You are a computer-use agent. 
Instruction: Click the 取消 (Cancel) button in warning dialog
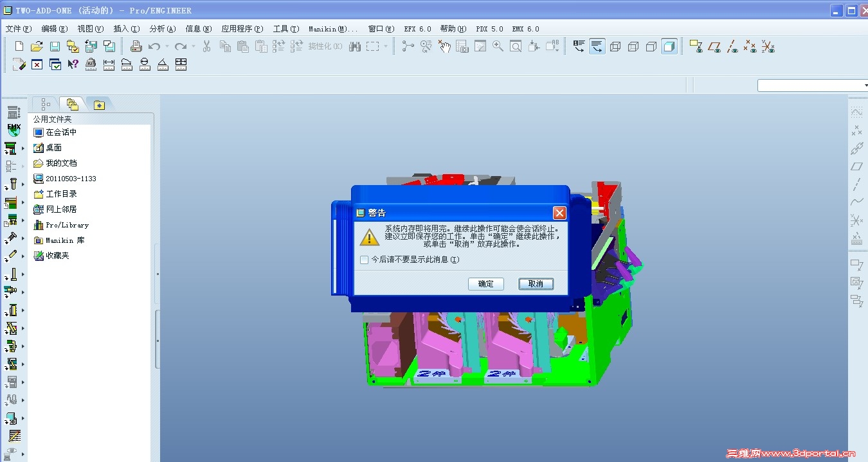[536, 283]
